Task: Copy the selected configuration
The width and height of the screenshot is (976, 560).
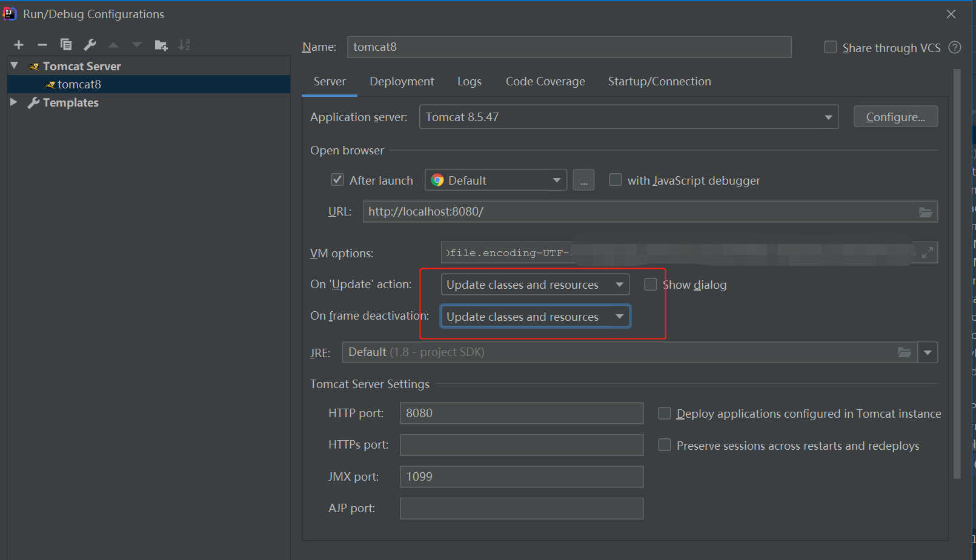Action: coord(66,45)
